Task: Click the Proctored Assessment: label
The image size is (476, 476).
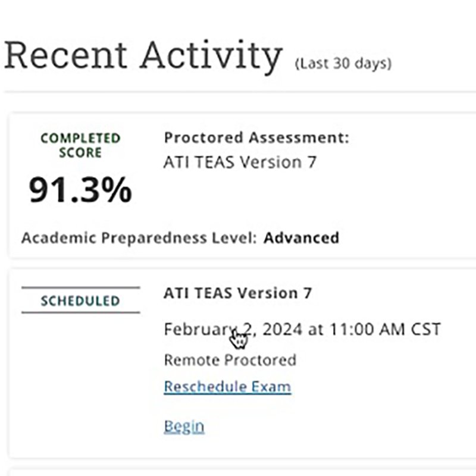Action: click(x=256, y=137)
